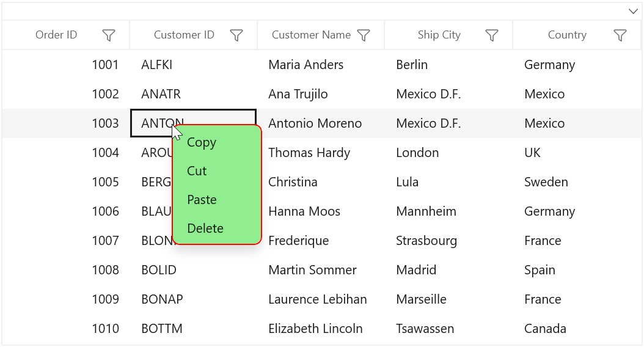Select order ID cell 1006
The height and width of the screenshot is (347, 644).
click(x=66, y=211)
